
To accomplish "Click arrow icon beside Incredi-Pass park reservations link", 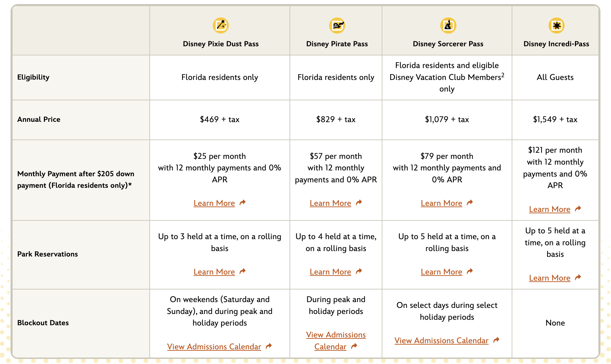I will pyautogui.click(x=578, y=278).
